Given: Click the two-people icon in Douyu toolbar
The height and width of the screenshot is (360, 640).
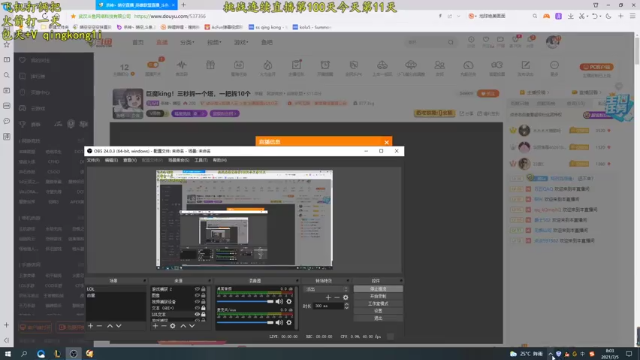Looking at the screenshot, I should 440,65.
